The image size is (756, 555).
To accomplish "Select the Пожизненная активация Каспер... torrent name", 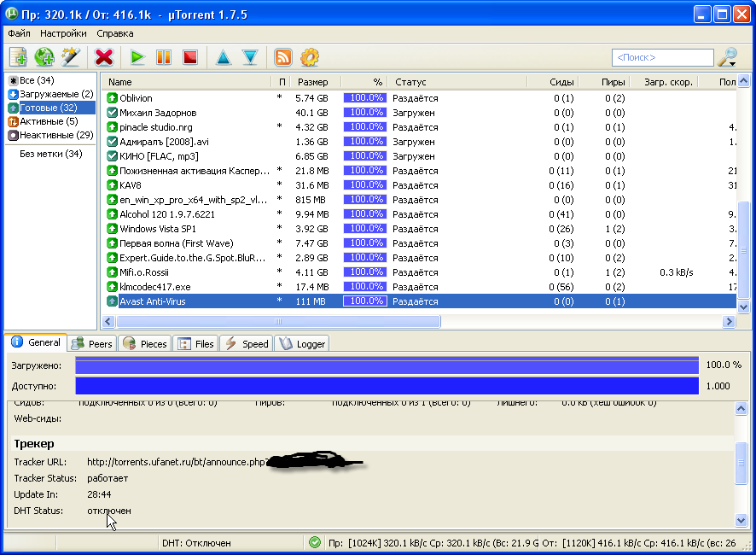I will click(x=195, y=171).
